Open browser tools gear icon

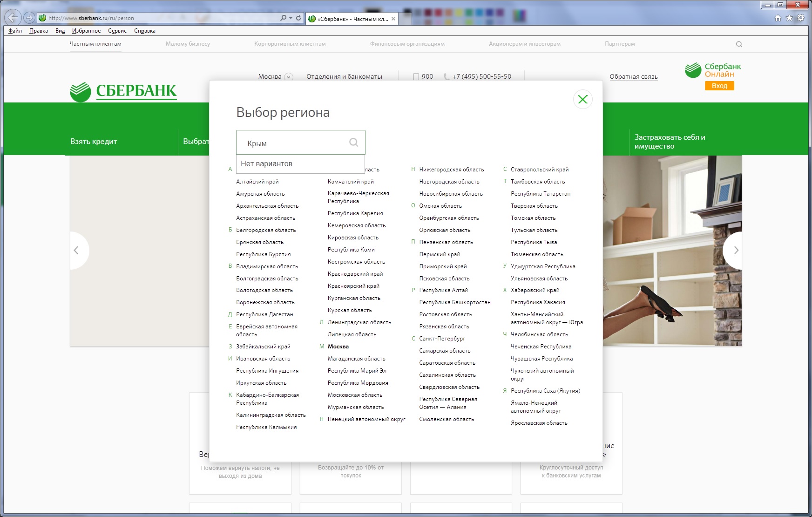click(801, 18)
